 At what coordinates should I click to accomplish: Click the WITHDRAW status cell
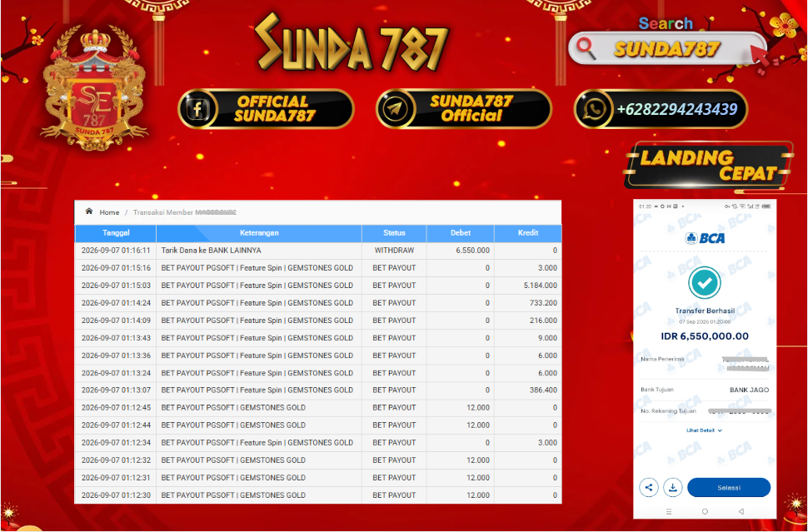coord(394,251)
